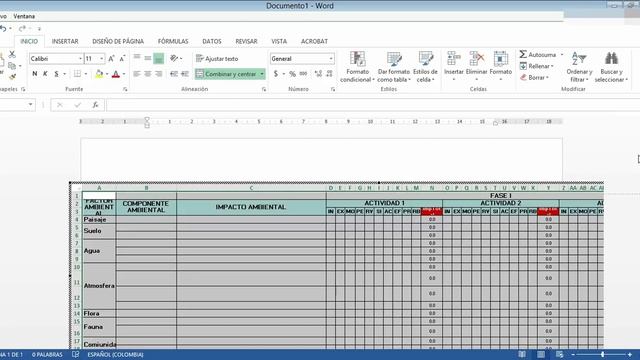Click the Format Painter brush icon
The width and height of the screenshot is (640, 360).
pos(12,76)
